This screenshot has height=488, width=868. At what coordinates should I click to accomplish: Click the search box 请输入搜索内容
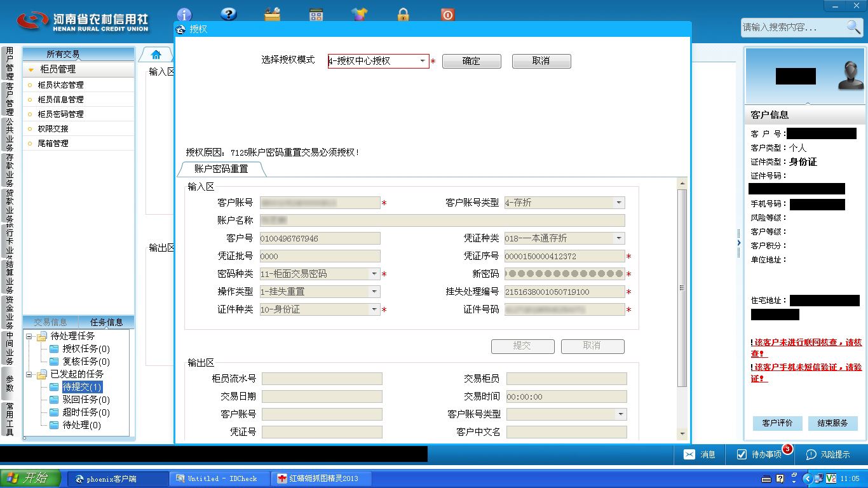pyautogui.click(x=793, y=27)
